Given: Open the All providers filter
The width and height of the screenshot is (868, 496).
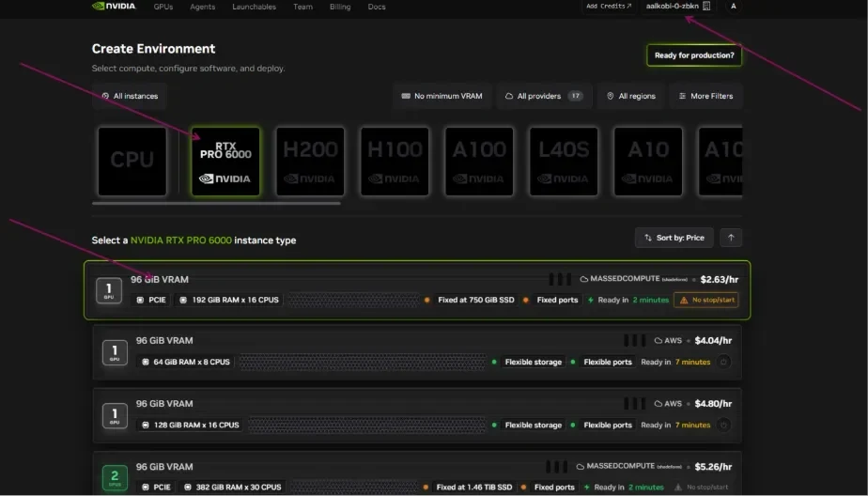Looking at the screenshot, I should [544, 96].
